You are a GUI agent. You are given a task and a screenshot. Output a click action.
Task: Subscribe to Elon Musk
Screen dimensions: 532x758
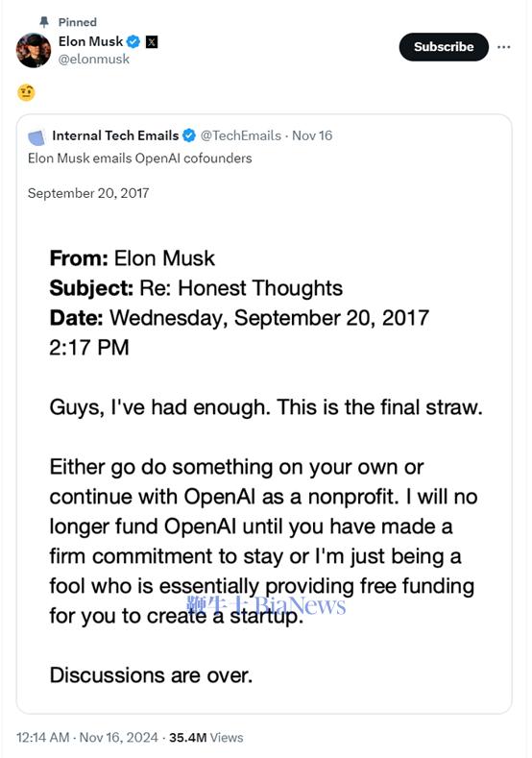(x=444, y=47)
